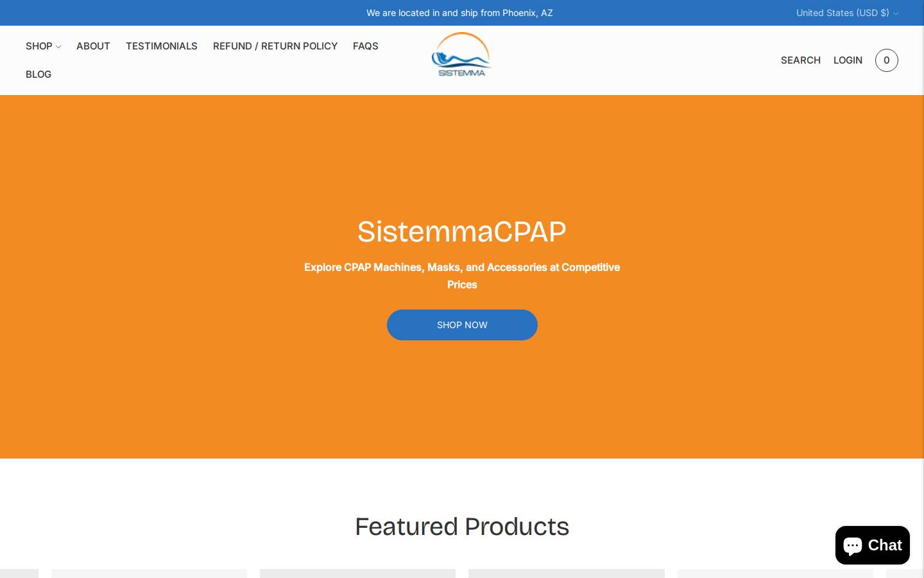The image size is (924, 578).
Task: Click the Explore CPAP Machines tagline text
Action: [462, 276]
